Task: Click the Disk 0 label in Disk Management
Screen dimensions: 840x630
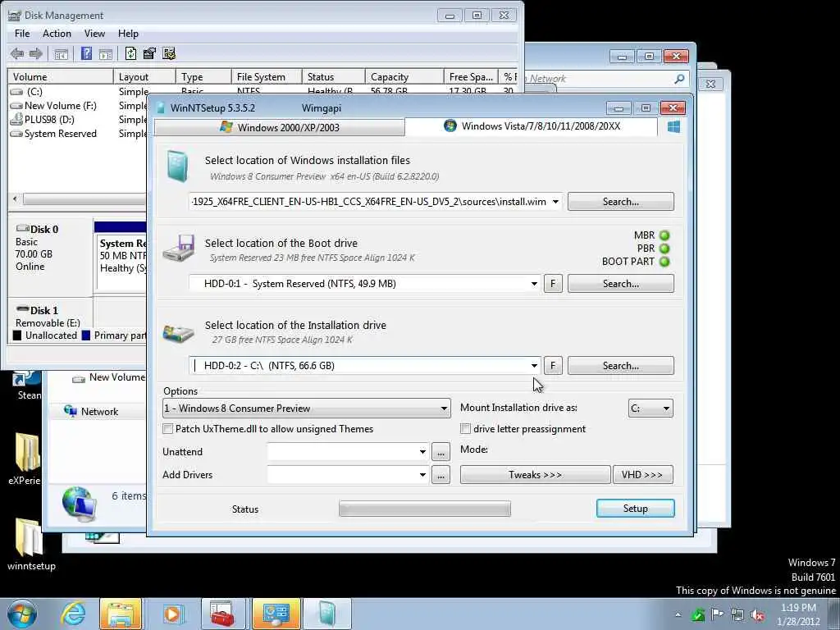Action: click(44, 230)
